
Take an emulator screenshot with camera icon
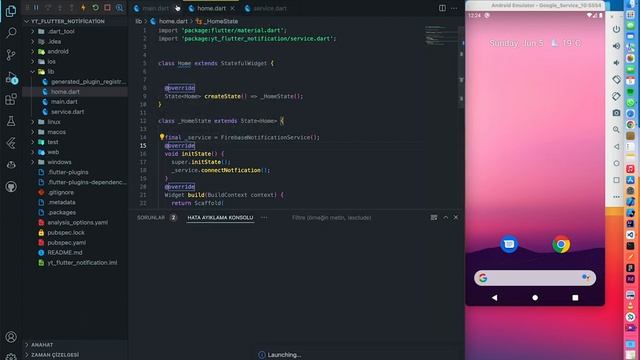[616, 113]
